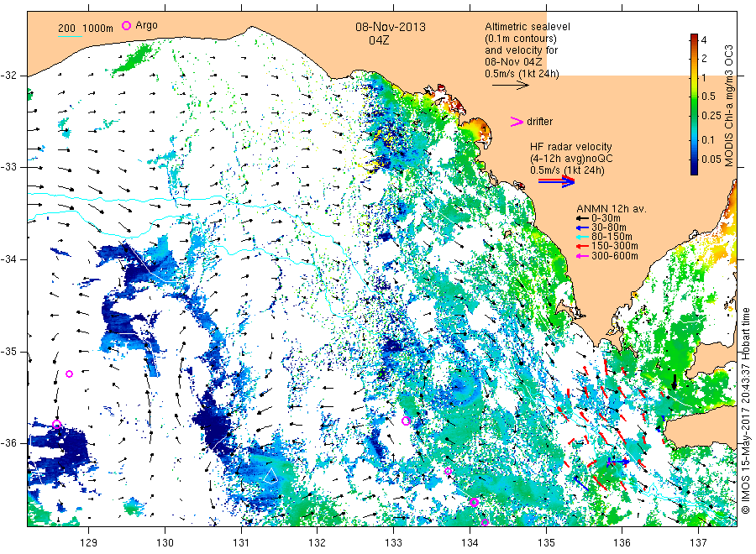Viewport: 756px width, 554px height.
Task: Click the '(4-12h avg)noQC' text
Action: click(571, 159)
